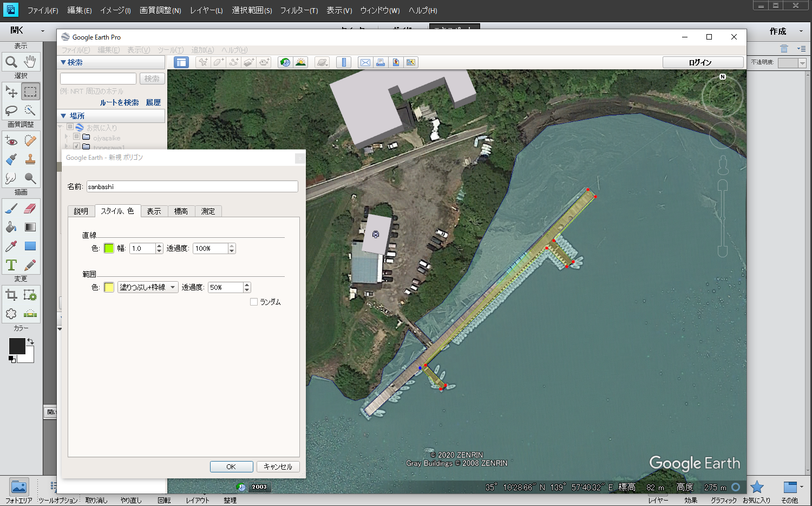Select the Zoom tool in Photoshop Elements
The width and height of the screenshot is (812, 506).
pyautogui.click(x=11, y=62)
